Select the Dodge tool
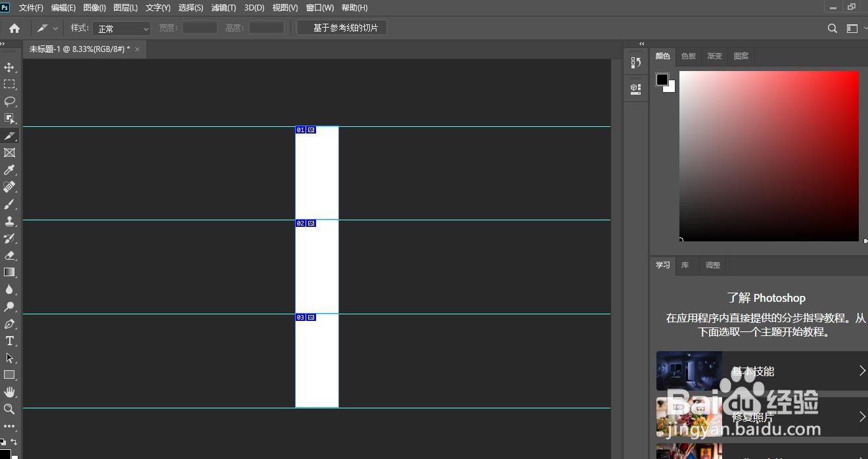Screen dimensions: 868x459 (x=9, y=306)
